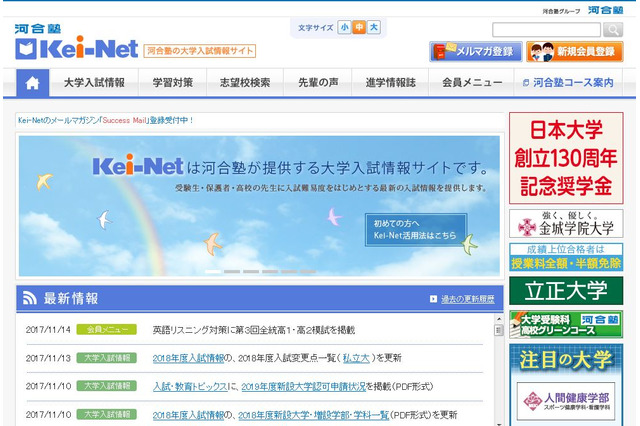Click the RSS icon beside 最新情報

pos(30,298)
